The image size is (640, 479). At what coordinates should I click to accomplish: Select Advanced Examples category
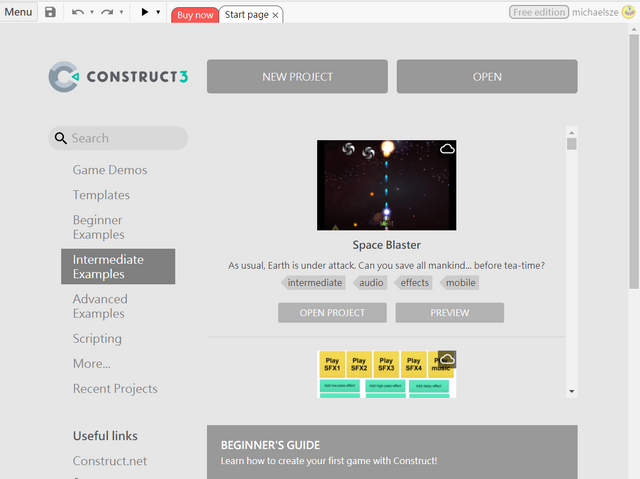point(100,306)
